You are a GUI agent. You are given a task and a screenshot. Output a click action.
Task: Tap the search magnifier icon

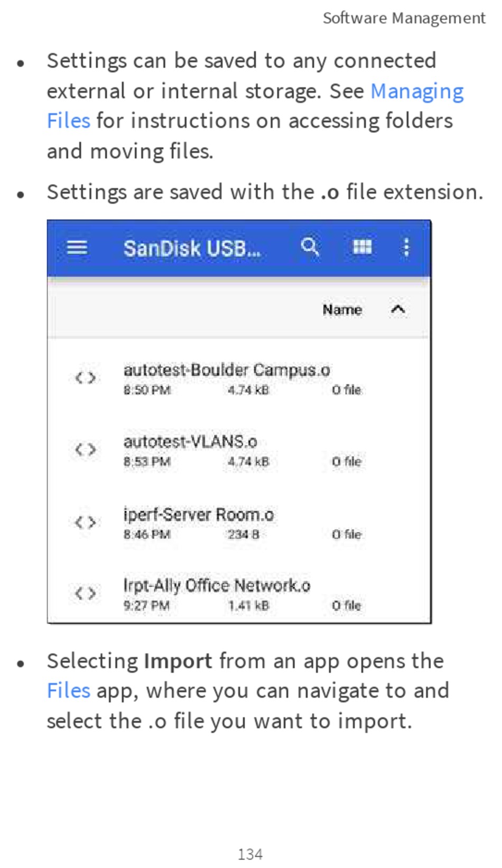point(310,246)
